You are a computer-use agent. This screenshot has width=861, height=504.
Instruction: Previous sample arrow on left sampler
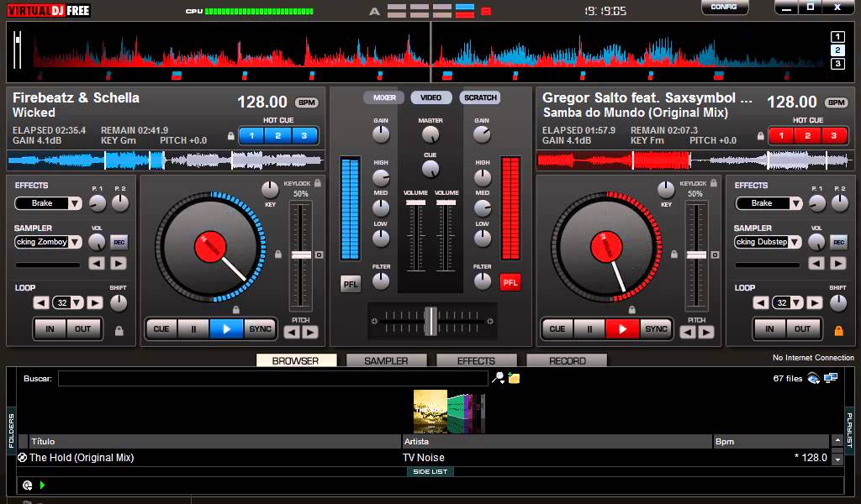point(97,264)
